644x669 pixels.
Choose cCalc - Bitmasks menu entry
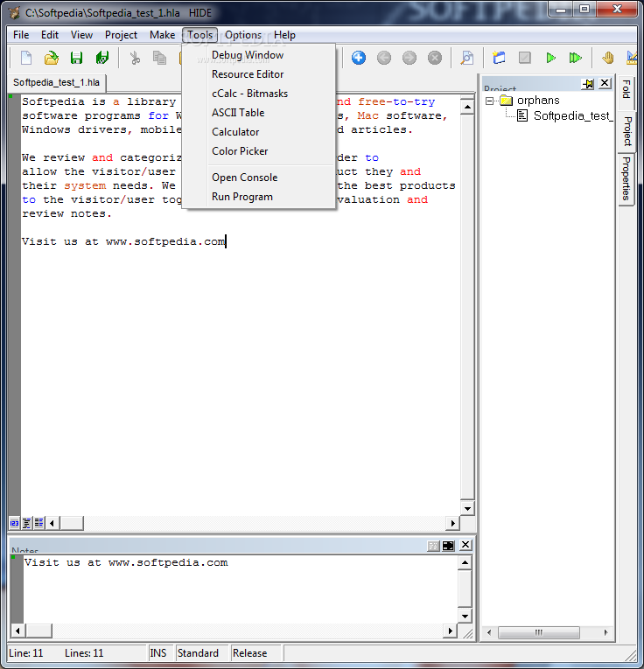coord(259,94)
